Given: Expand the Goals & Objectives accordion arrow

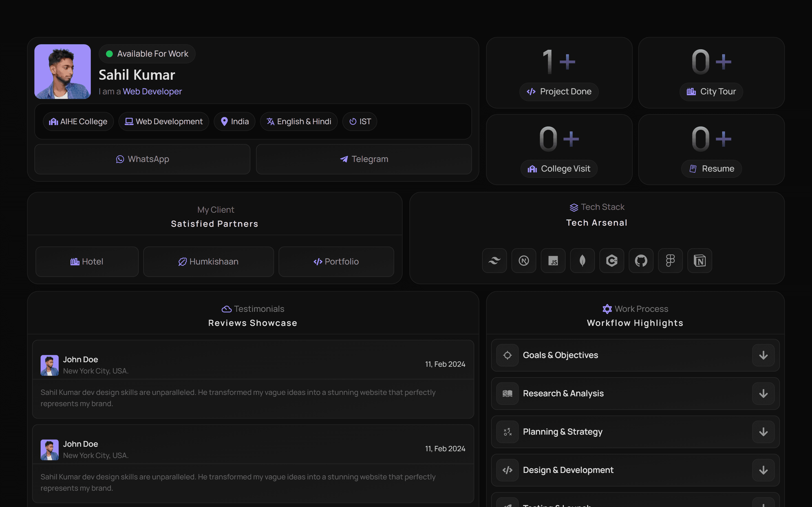Looking at the screenshot, I should pyautogui.click(x=763, y=355).
